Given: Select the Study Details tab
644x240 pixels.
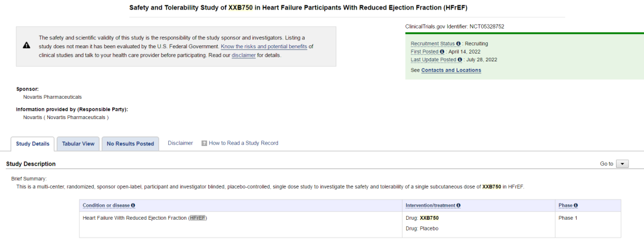Looking at the screenshot, I should (x=32, y=144).
